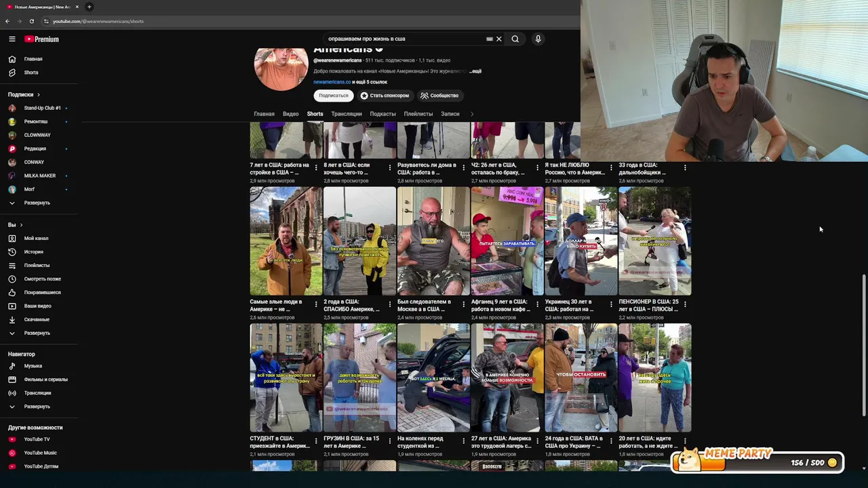Open Ваши видео in sidebar
This screenshot has width=868, height=488.
pyautogui.click(x=39, y=306)
